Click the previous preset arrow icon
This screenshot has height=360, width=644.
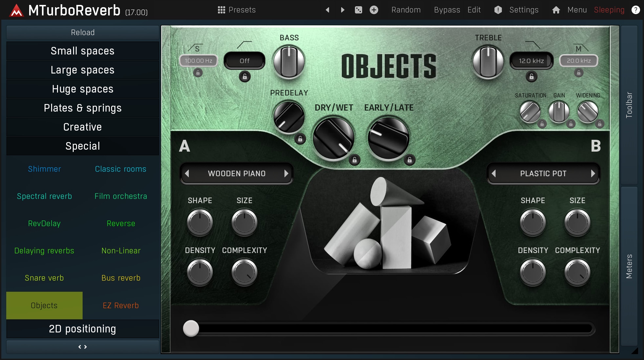[x=327, y=10]
